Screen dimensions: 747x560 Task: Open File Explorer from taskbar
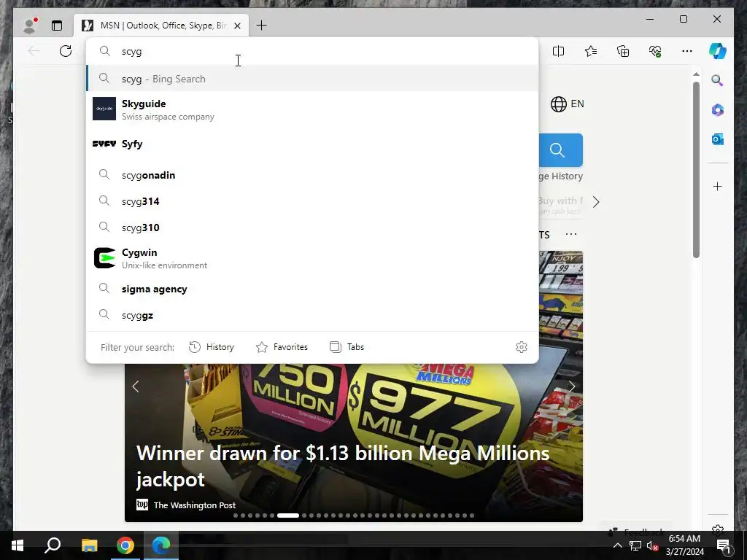pyautogui.click(x=89, y=545)
